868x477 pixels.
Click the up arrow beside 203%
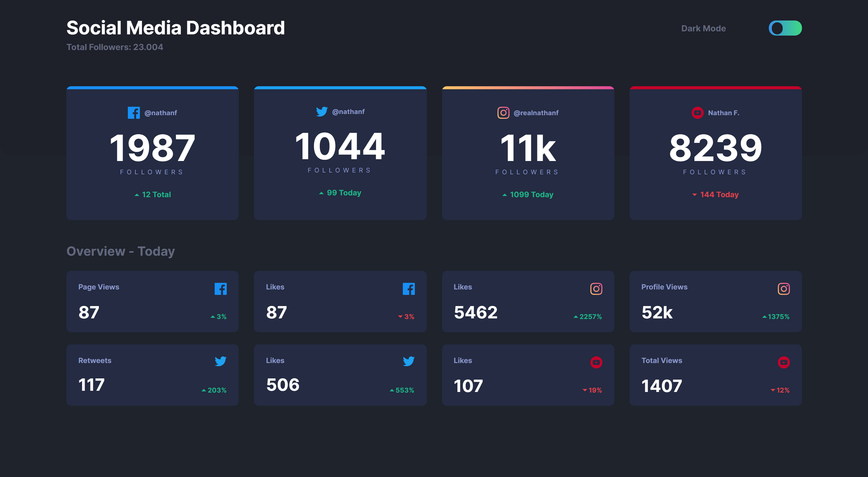click(204, 390)
